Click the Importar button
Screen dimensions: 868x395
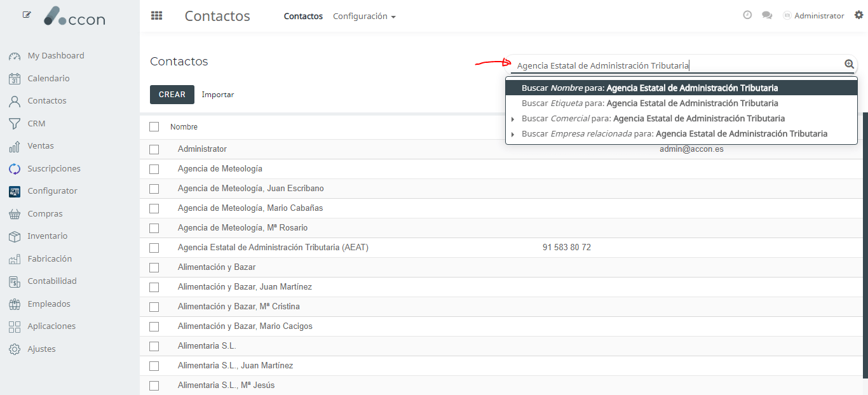pos(218,95)
